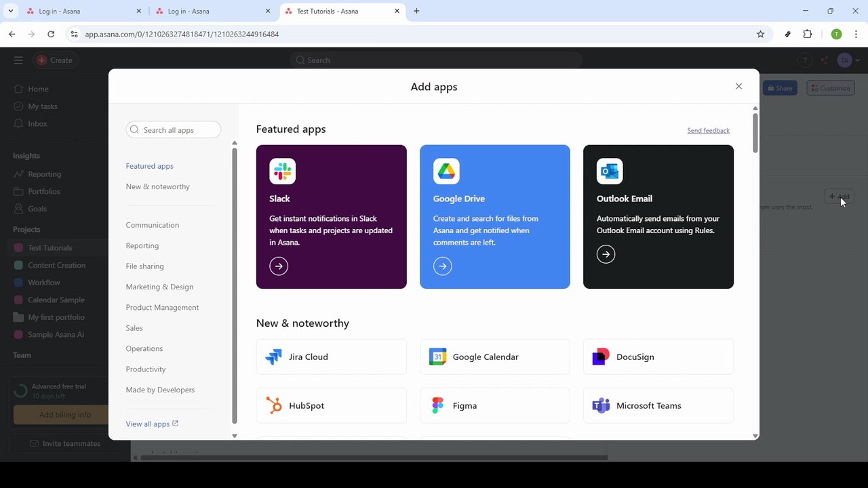Open View all apps link
The image size is (868, 488).
pos(152,424)
